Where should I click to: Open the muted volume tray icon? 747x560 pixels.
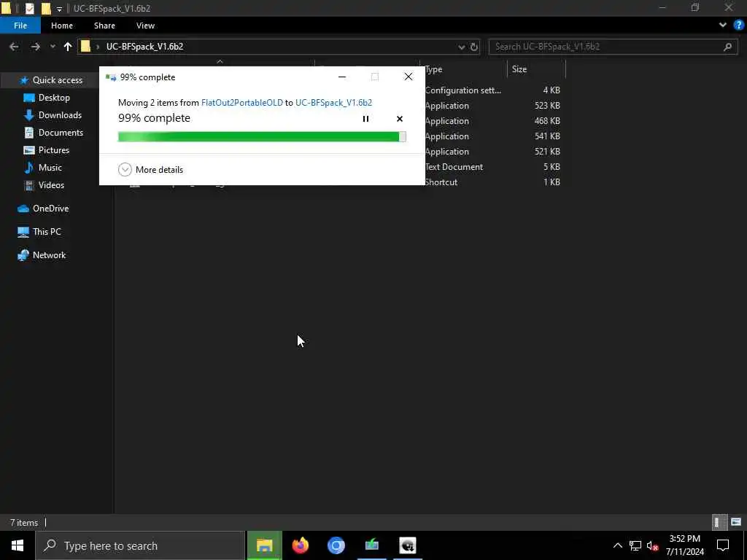coord(653,545)
